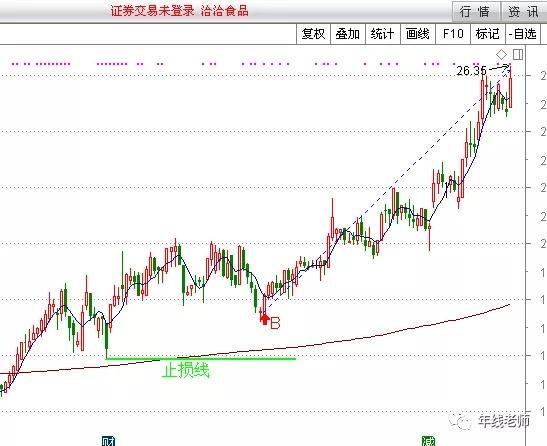This screenshot has width=547, height=446.
Task: Click the 证券交易未登录 login text
Action: pos(152,11)
